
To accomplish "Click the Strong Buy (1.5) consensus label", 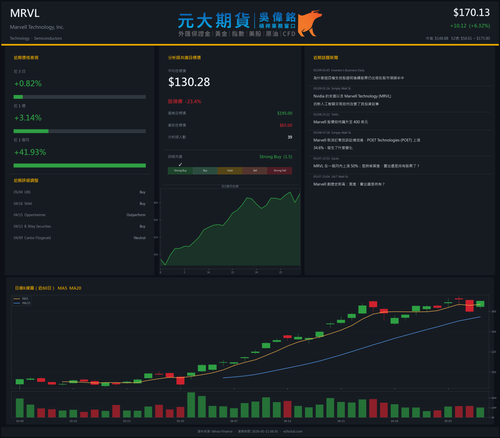I will [x=276, y=157].
